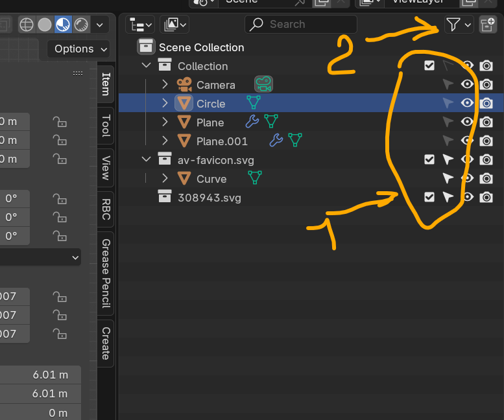This screenshot has height=420, width=504.
Task: Collapse the av-favicon.svg collection
Action: coord(146,159)
